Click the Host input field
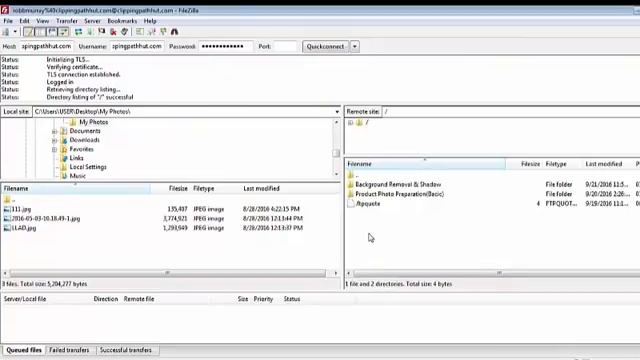Viewport: 640px width, 360px height. point(46,47)
